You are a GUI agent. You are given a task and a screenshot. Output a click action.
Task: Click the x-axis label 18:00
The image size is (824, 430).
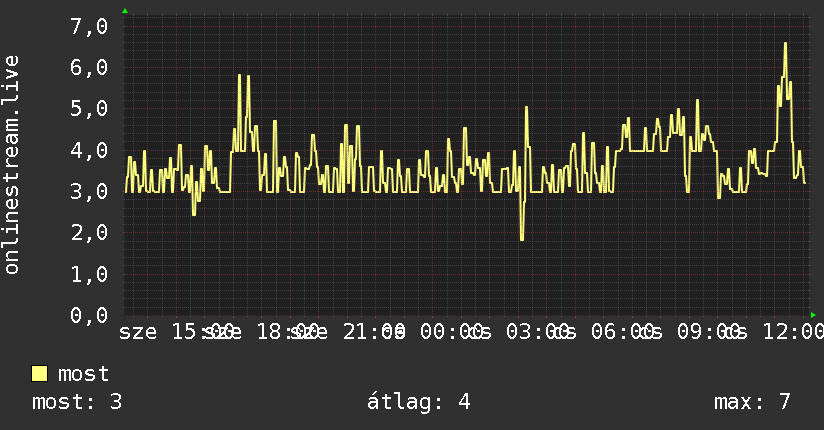pos(288,332)
